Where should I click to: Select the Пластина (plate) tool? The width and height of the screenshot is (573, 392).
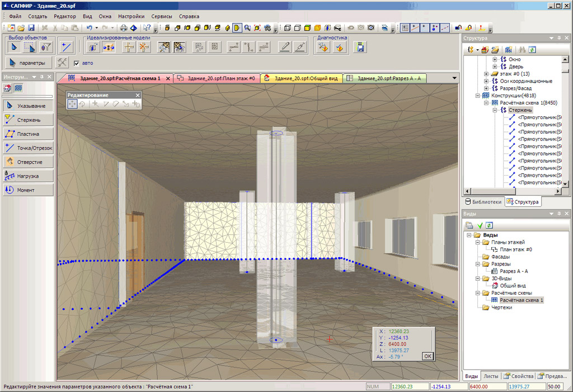28,134
